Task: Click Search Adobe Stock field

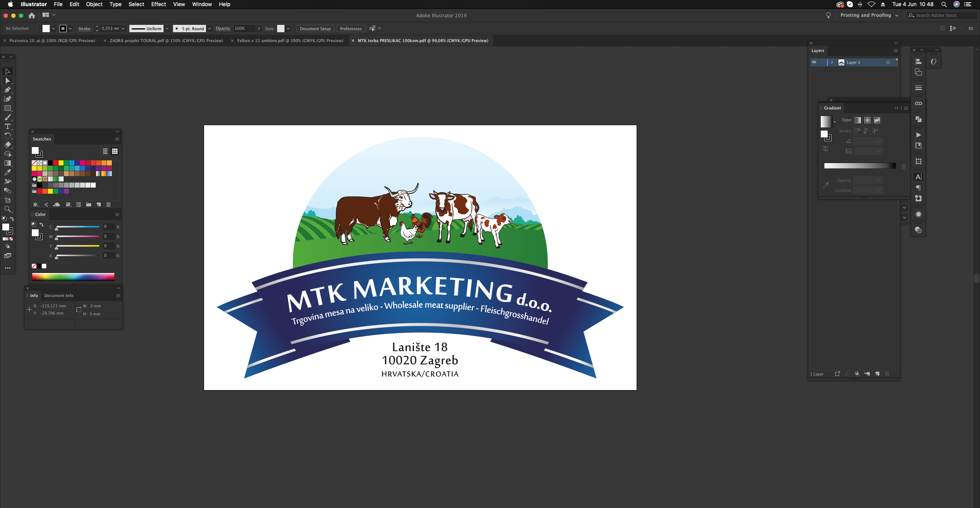Action: pyautogui.click(x=943, y=15)
